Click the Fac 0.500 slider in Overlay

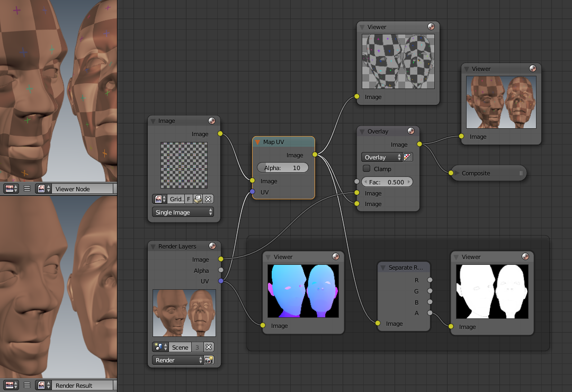387,182
